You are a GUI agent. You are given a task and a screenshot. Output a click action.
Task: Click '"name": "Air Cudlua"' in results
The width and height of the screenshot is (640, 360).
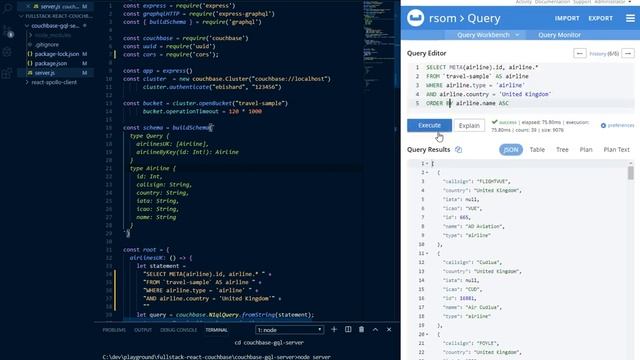pos(473,307)
